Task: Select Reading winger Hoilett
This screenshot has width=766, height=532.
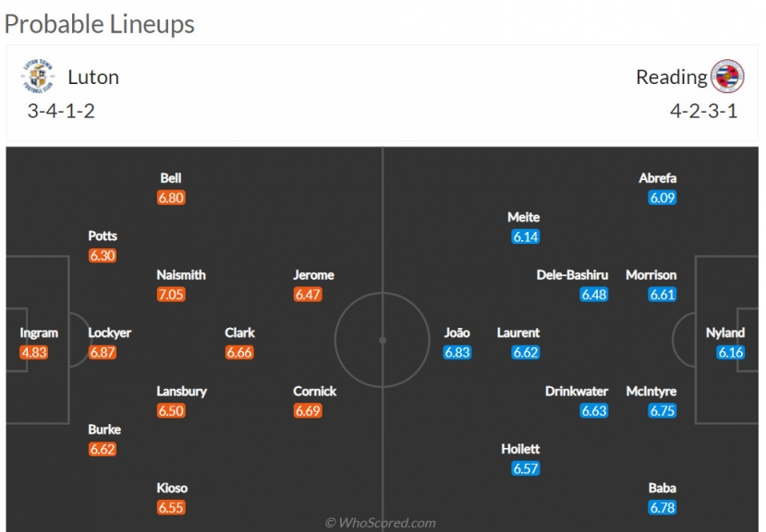Action: tap(520, 449)
